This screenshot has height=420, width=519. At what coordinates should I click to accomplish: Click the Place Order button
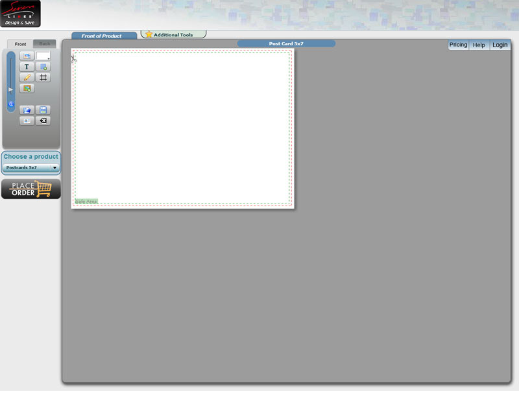click(31, 189)
